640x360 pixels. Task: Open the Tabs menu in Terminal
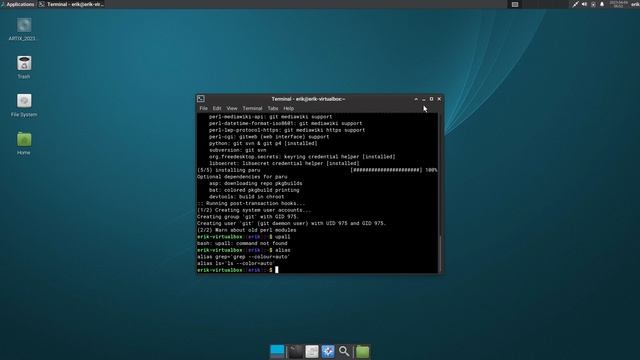(x=273, y=109)
